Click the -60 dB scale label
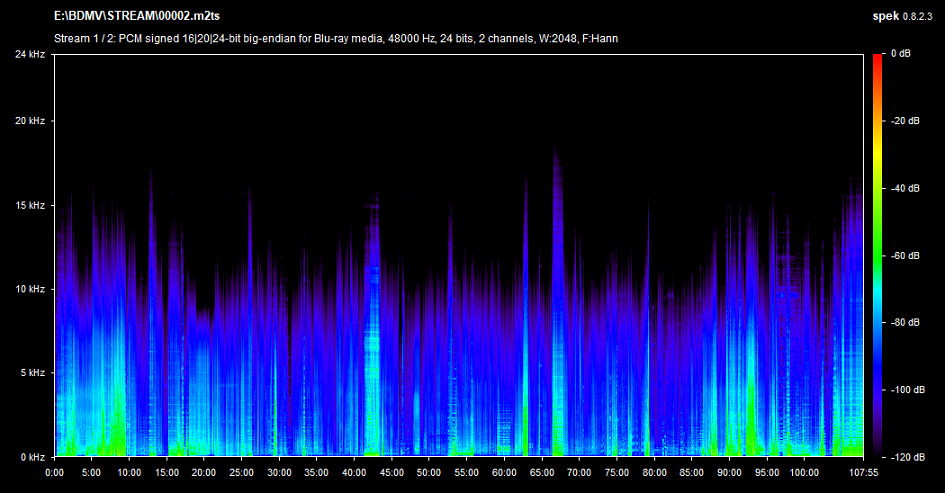 905,256
